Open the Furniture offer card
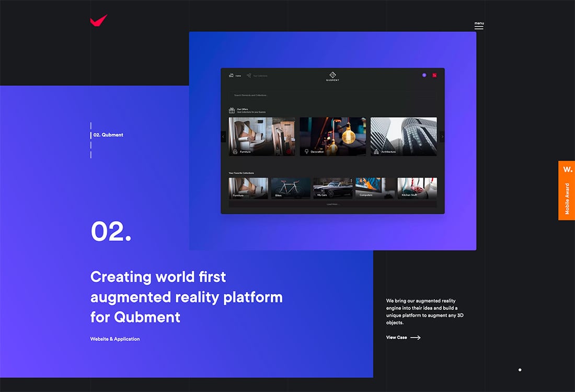Image resolution: width=575 pixels, height=392 pixels. [x=262, y=136]
